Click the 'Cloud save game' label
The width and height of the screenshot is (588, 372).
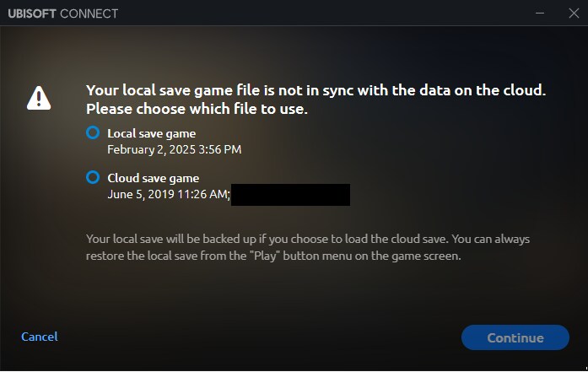click(153, 178)
